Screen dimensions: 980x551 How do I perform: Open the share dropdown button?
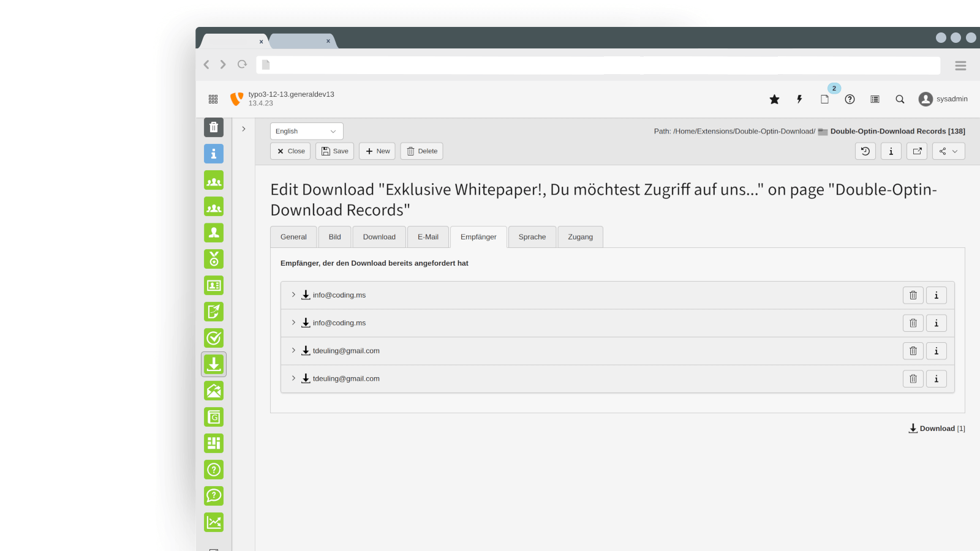point(948,151)
